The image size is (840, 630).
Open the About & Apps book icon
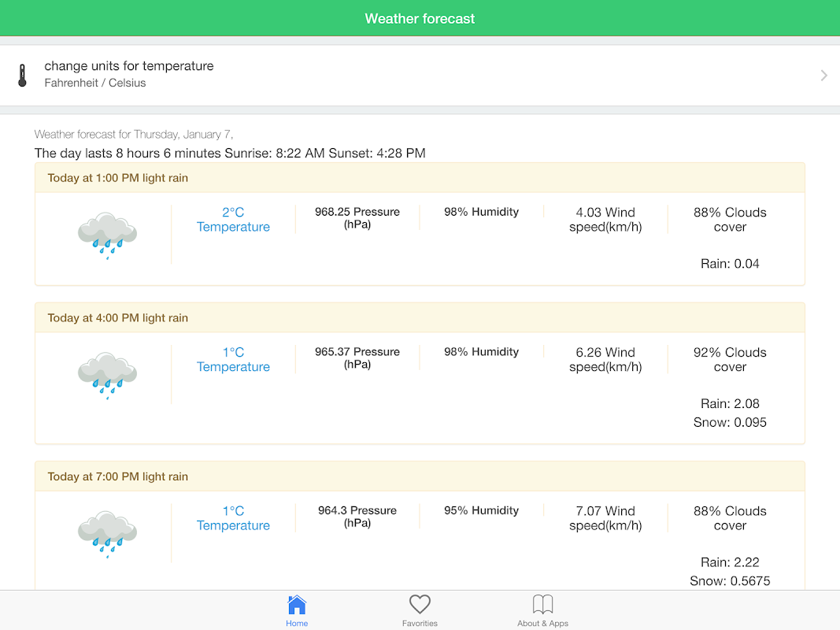pos(543,605)
